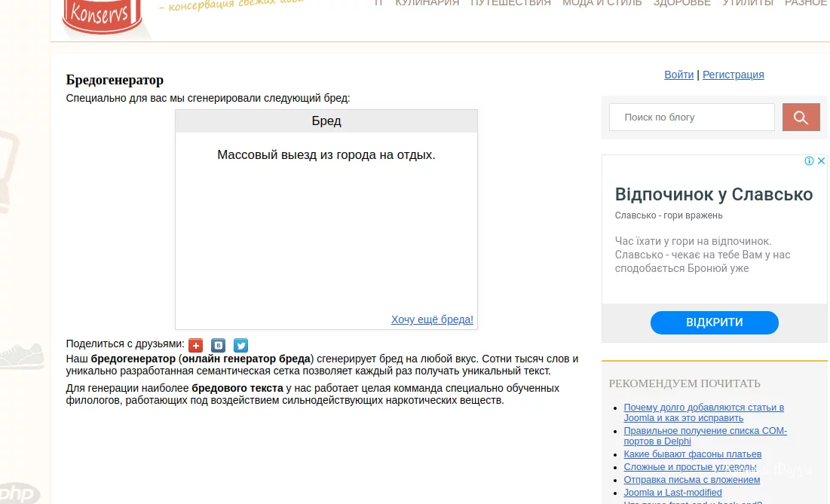The image size is (830, 504).
Task: Share via the red plus icon
Action: point(196,345)
